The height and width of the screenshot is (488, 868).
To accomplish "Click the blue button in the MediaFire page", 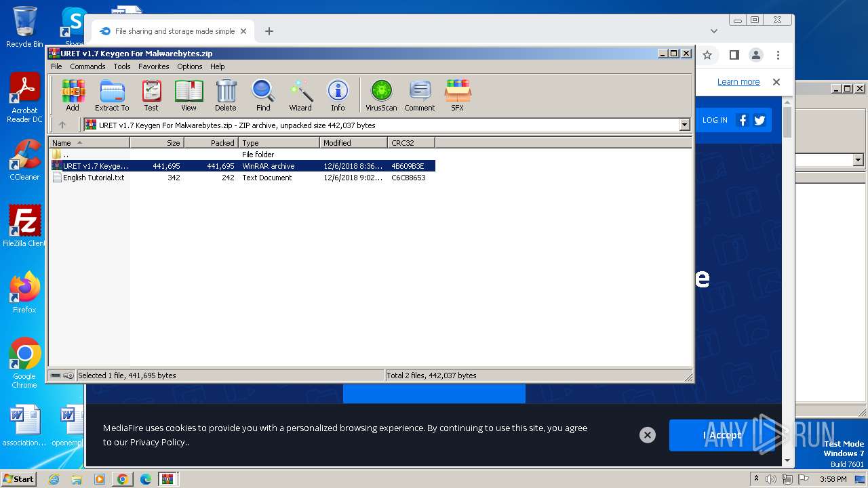I will click(x=434, y=394).
